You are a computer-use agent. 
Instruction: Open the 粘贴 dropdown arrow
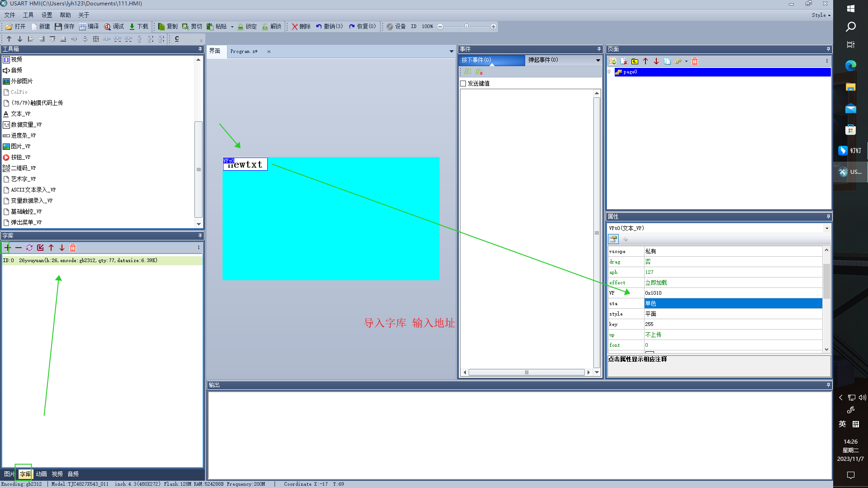click(x=232, y=27)
